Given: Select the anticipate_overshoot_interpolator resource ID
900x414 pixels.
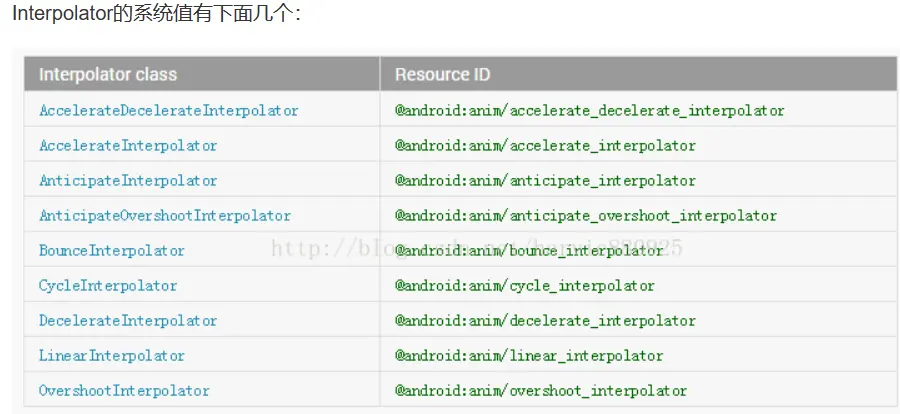Looking at the screenshot, I should pyautogui.click(x=585, y=215).
